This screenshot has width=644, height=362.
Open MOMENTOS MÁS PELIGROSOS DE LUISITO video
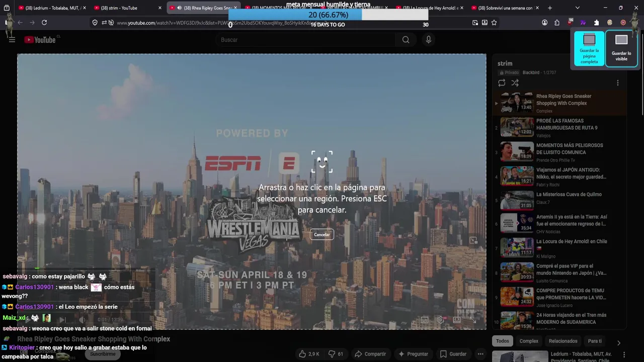coord(559,152)
